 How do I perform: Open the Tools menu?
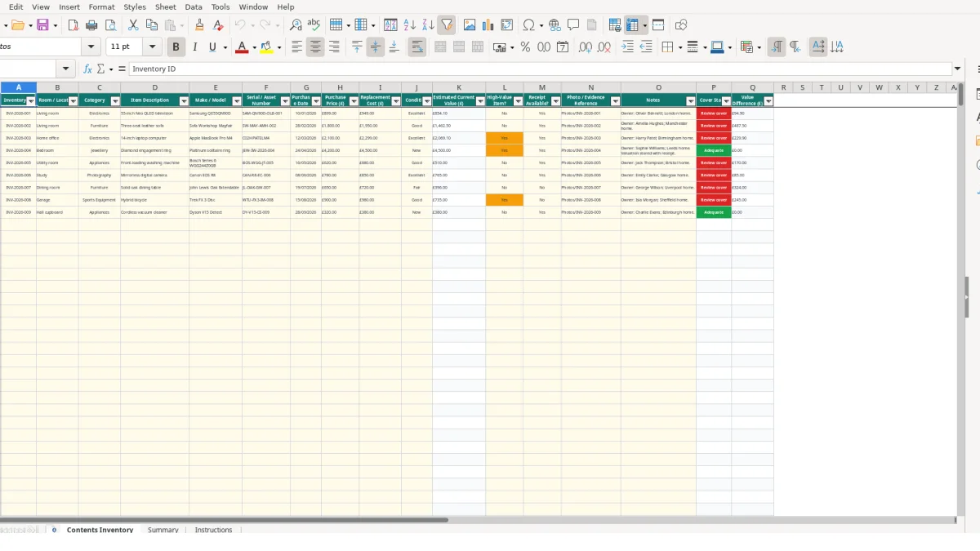(x=220, y=7)
